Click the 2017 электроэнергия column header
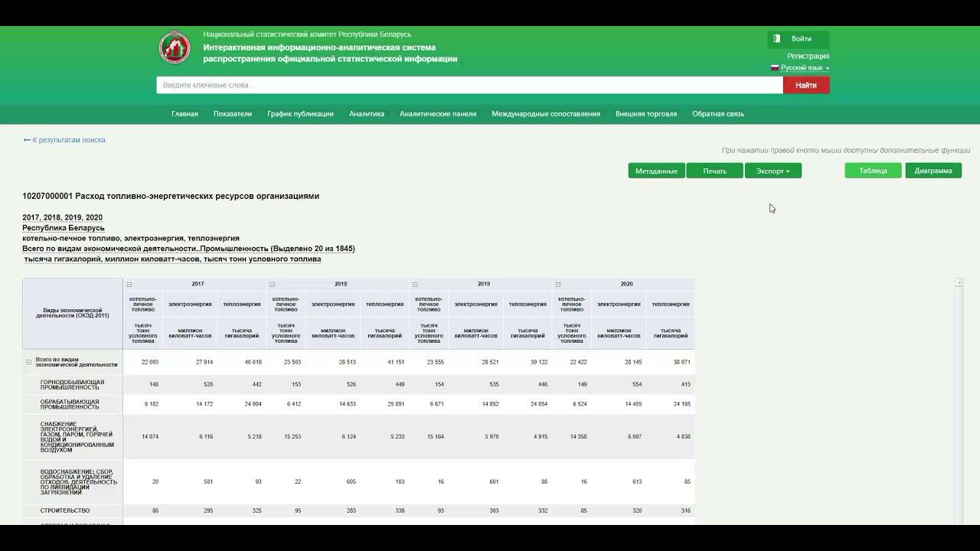This screenshot has height=551, width=980. (x=190, y=304)
